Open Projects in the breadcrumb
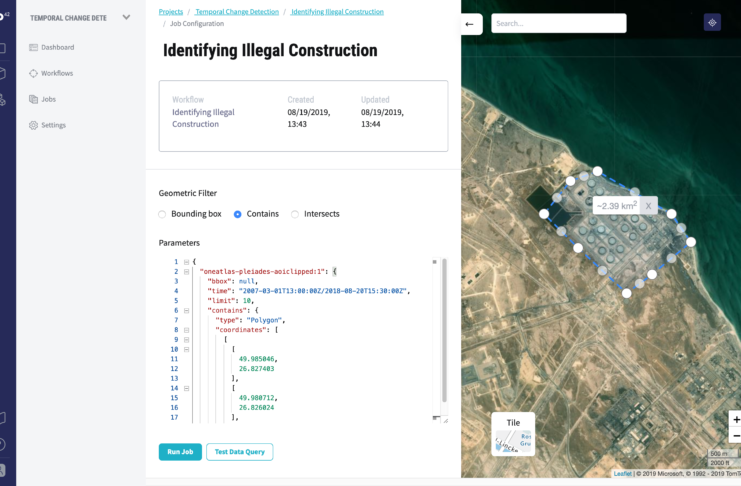 (172, 11)
